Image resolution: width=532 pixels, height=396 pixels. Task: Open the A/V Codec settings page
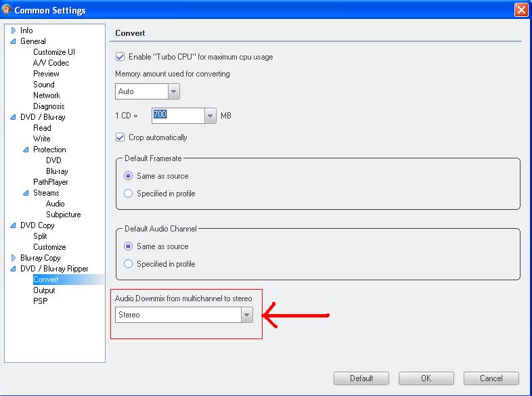point(51,63)
